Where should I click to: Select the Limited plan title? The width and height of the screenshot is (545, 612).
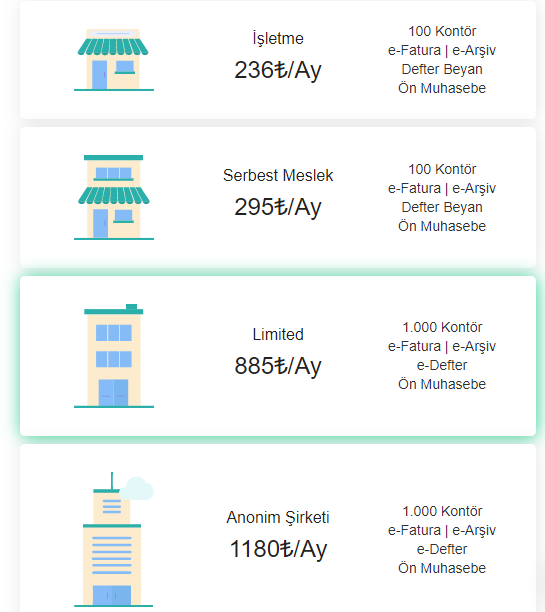(x=278, y=334)
